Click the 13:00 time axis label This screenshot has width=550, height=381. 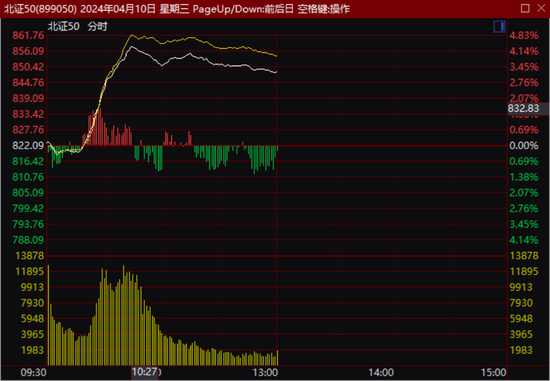click(x=265, y=372)
